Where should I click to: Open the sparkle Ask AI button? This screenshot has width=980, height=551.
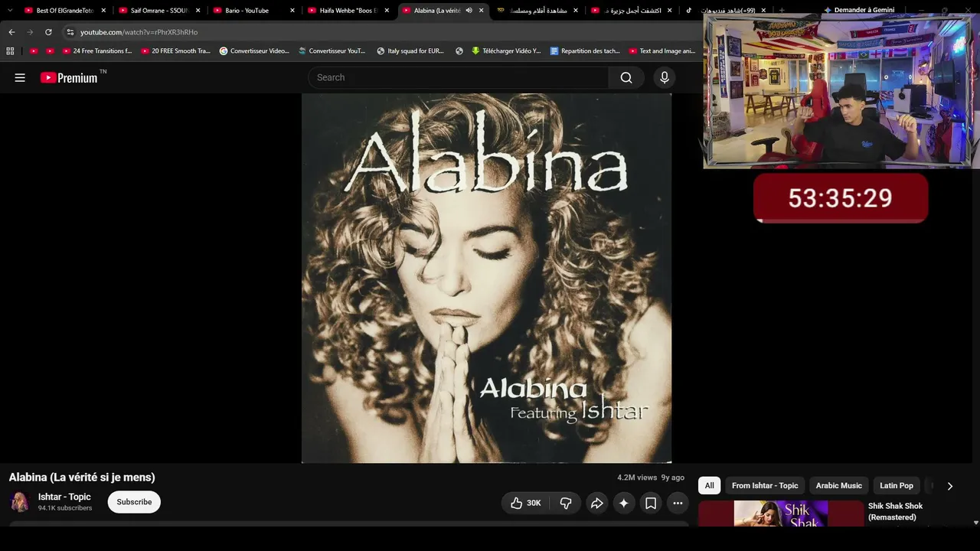623,503
